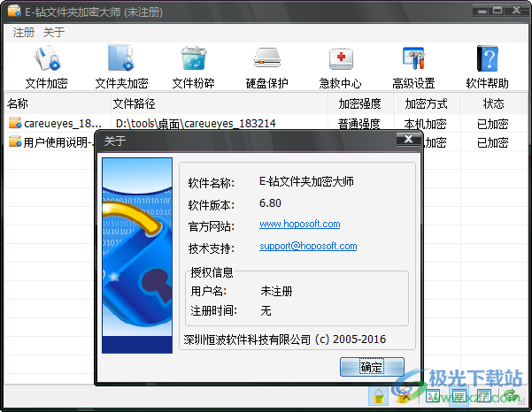Image resolution: width=532 pixels, height=412 pixels.
Task: Click the 普通强度 cell
Action: [x=359, y=124]
